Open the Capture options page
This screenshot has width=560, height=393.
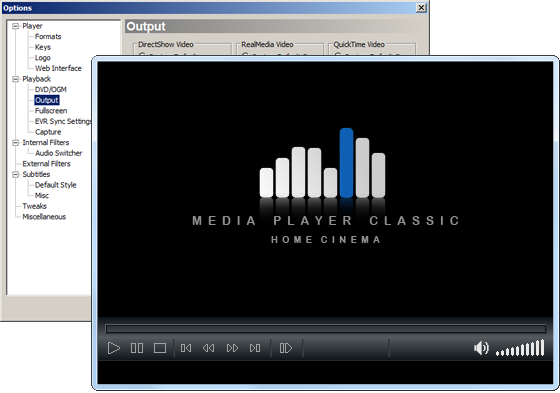[x=48, y=132]
